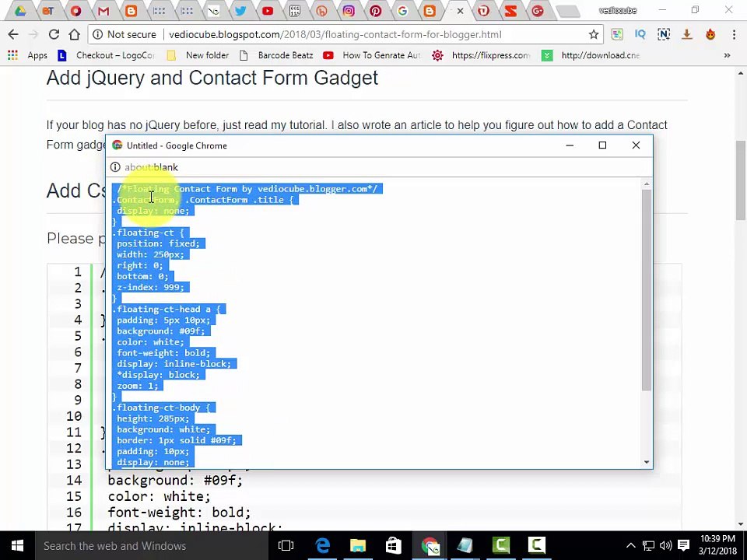Click the "background: #09f;" line in popup
The height and width of the screenshot is (560, 747).
point(161,331)
